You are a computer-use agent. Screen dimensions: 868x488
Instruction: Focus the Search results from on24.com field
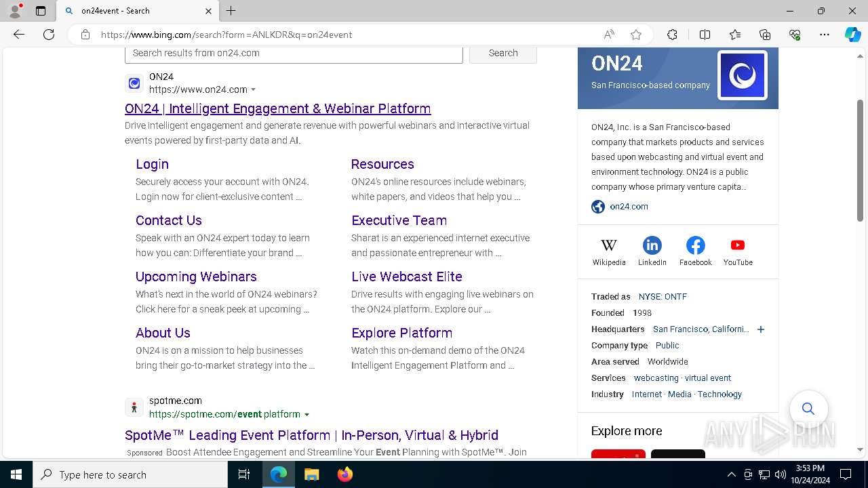point(294,53)
